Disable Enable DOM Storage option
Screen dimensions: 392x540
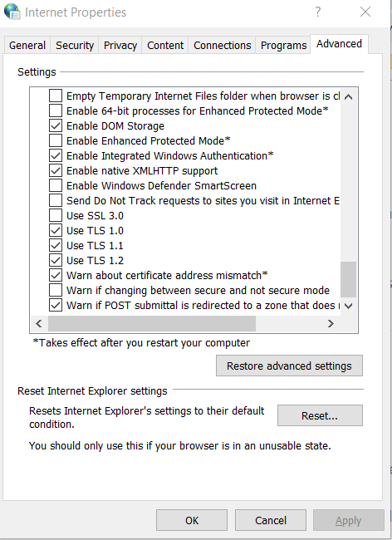[x=56, y=125]
